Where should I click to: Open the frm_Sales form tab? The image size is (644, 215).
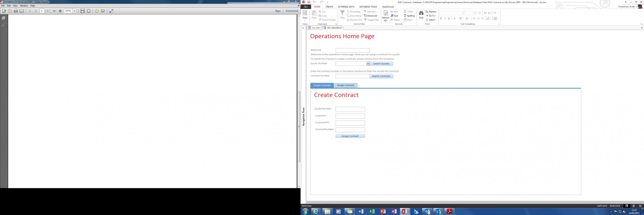(x=314, y=28)
